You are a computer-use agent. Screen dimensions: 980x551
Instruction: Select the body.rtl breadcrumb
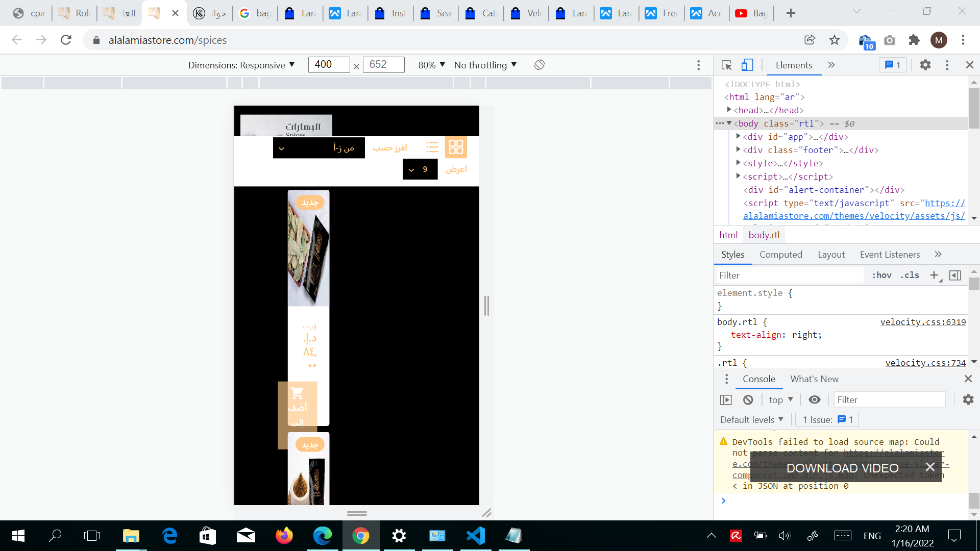764,235
